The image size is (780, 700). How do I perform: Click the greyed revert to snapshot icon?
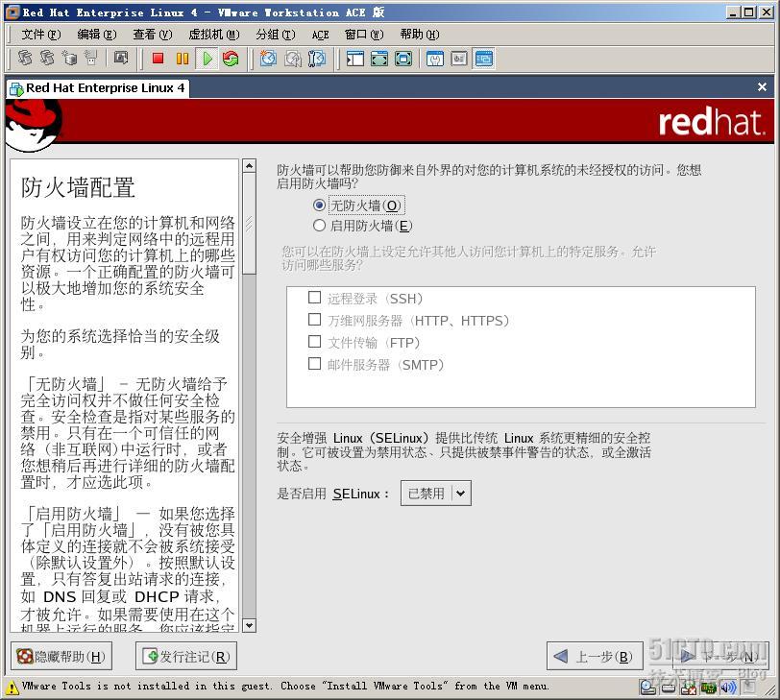[x=293, y=59]
